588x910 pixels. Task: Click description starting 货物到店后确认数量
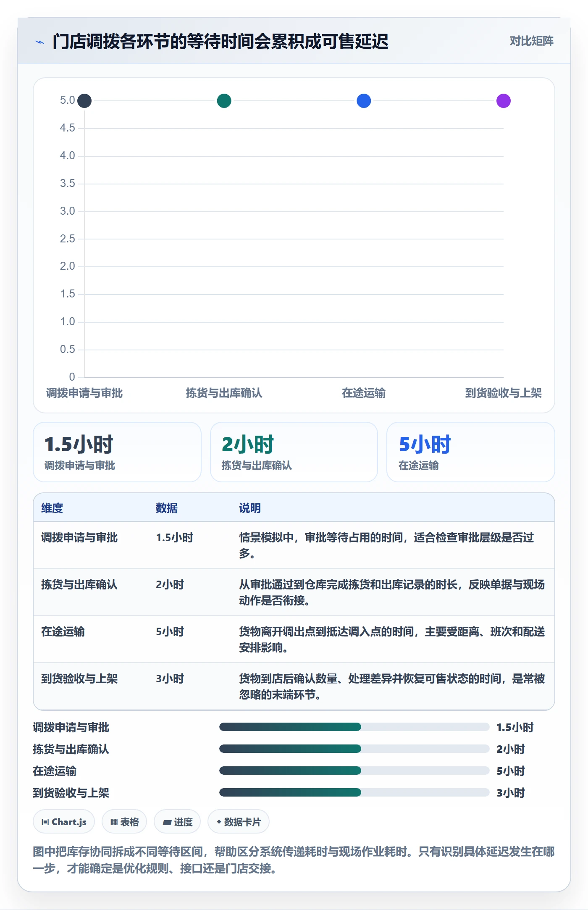click(x=392, y=686)
